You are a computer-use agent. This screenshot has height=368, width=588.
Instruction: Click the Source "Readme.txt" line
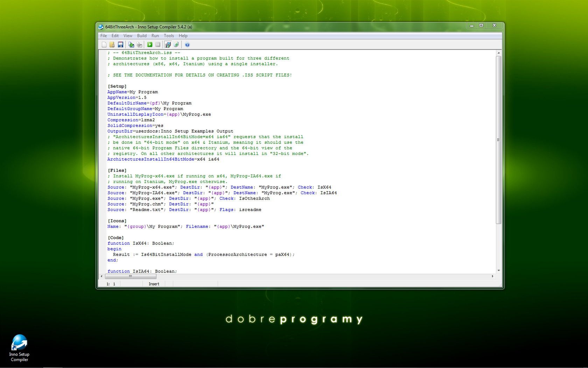pyautogui.click(x=184, y=210)
